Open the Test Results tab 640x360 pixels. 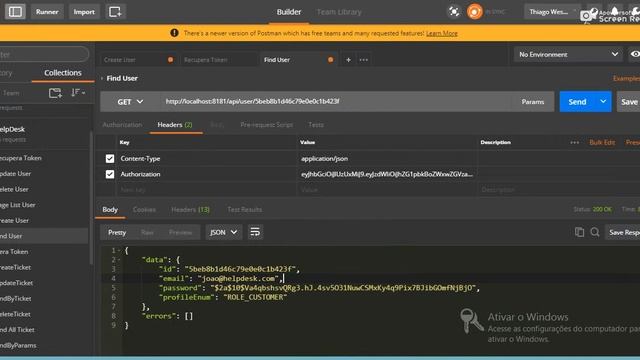pos(244,209)
